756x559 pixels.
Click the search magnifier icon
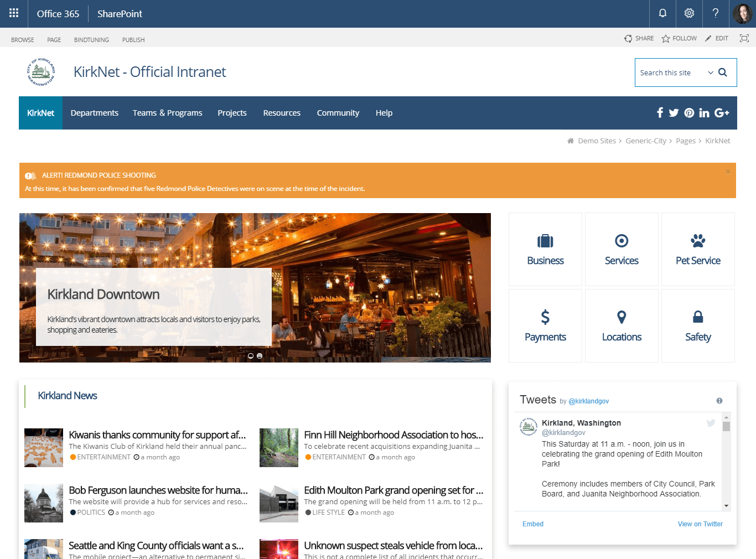[723, 73]
